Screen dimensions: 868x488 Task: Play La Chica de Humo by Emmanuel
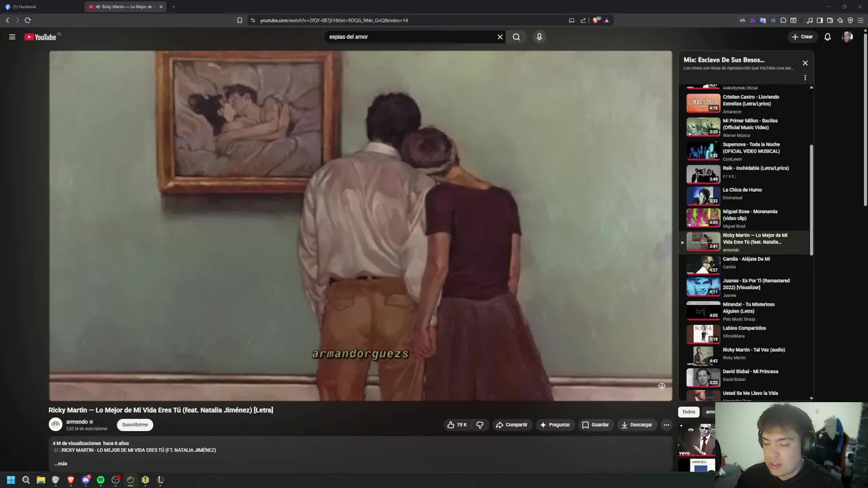(744, 195)
